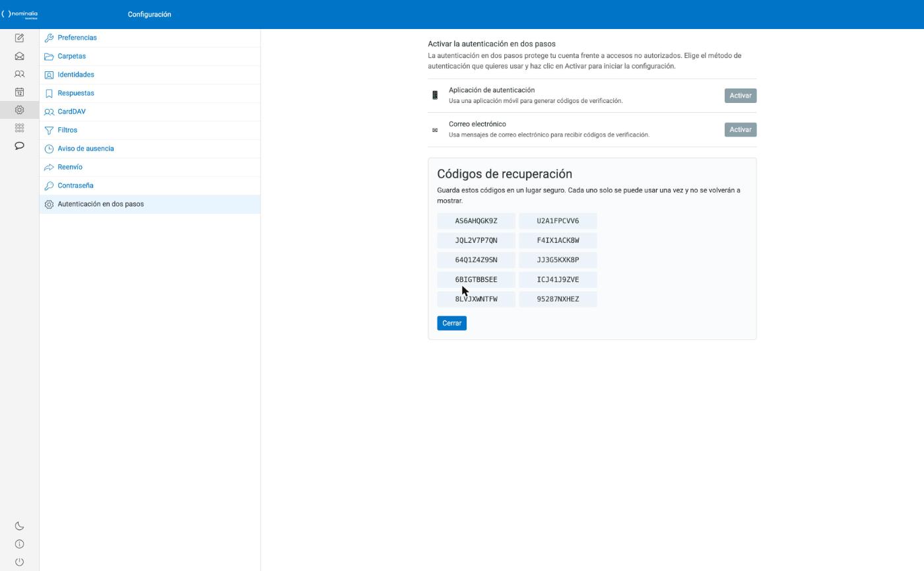
Task: Open the Filtros section
Action: click(150, 130)
